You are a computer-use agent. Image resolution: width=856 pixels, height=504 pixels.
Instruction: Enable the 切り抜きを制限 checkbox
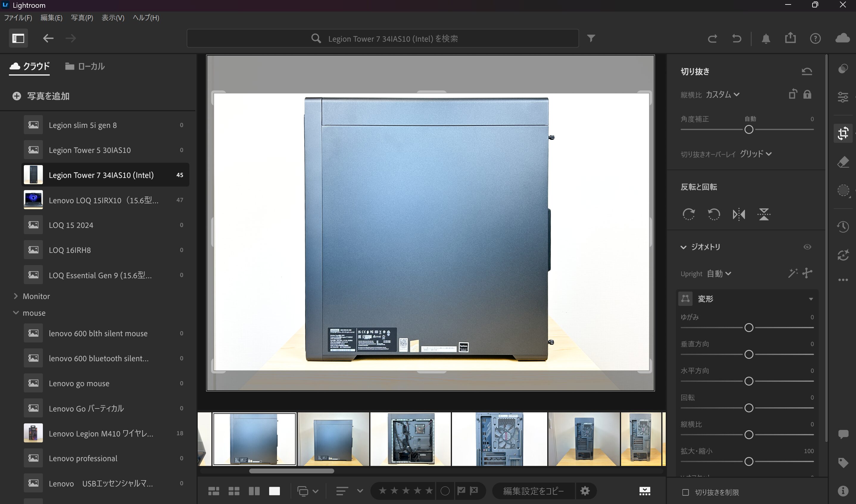pos(685,492)
